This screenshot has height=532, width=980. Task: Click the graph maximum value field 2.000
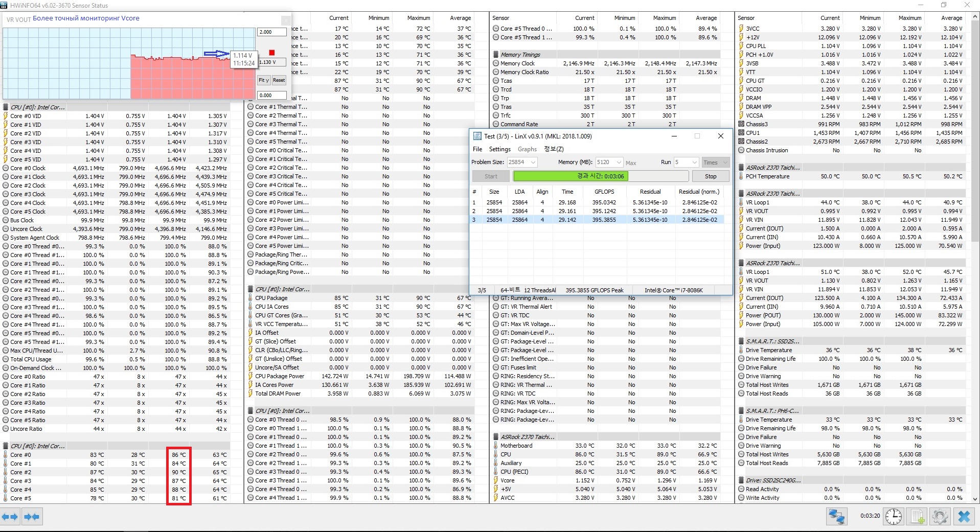271,32
